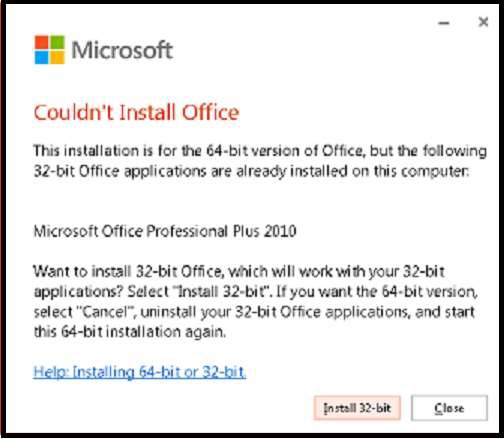Click the empty title bar area beside minimize
The width and height of the screenshot is (504, 439).
coord(267,20)
